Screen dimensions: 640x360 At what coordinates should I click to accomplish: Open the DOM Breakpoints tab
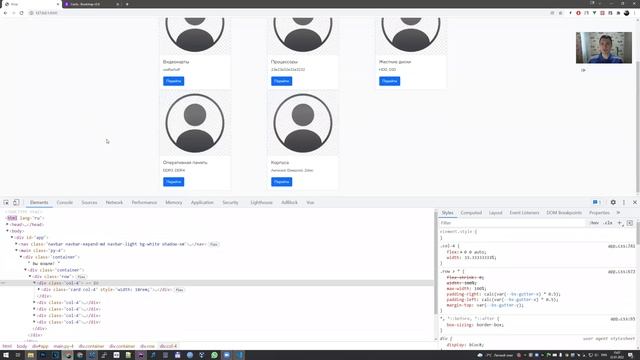tap(564, 213)
